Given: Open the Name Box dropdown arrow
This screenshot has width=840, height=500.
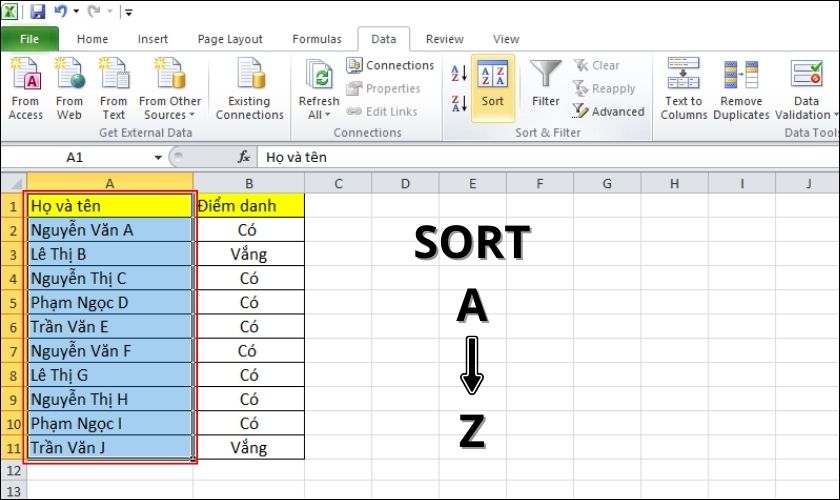Looking at the screenshot, I should tap(158, 158).
